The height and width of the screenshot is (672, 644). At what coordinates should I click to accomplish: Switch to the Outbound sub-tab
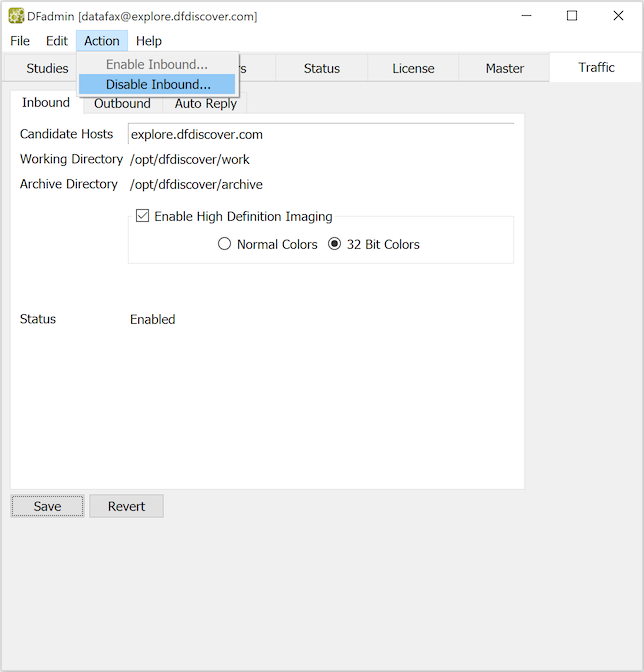pos(122,104)
